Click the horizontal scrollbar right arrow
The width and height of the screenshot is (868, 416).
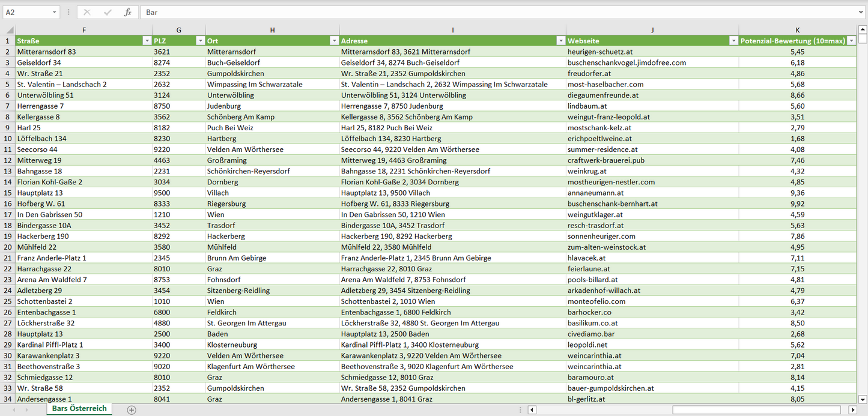pyautogui.click(x=852, y=410)
